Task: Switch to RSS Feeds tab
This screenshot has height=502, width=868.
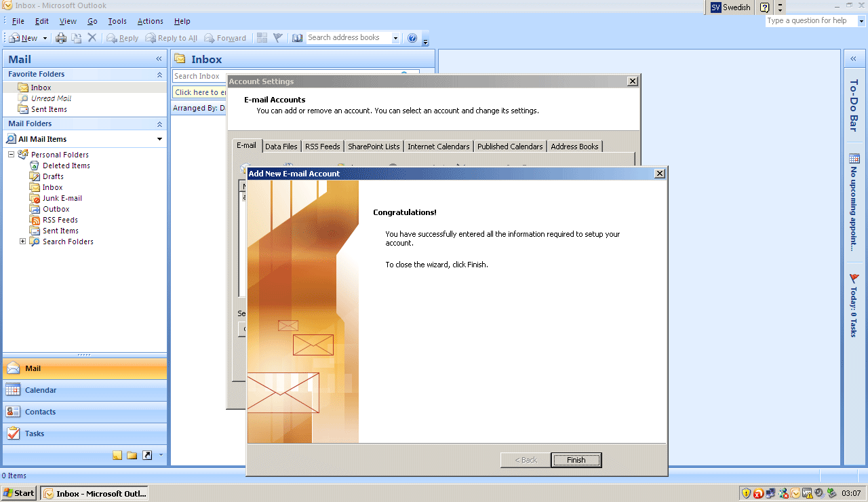Action: 323,147
